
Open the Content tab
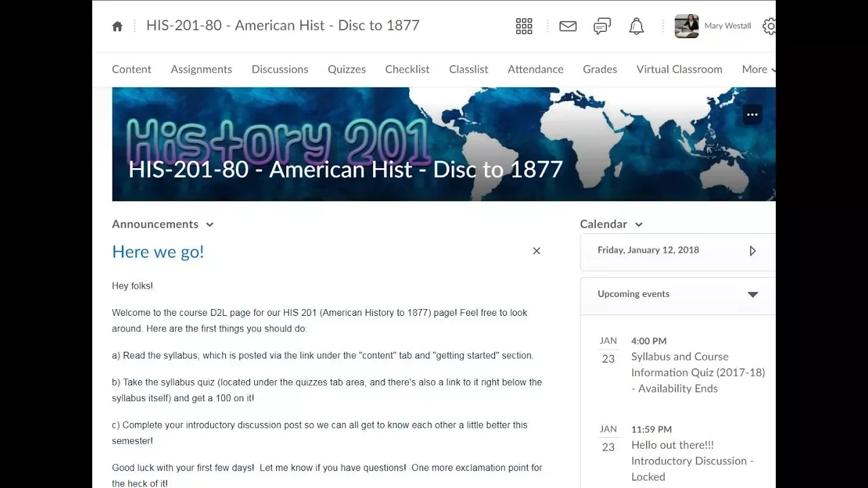[x=132, y=69]
